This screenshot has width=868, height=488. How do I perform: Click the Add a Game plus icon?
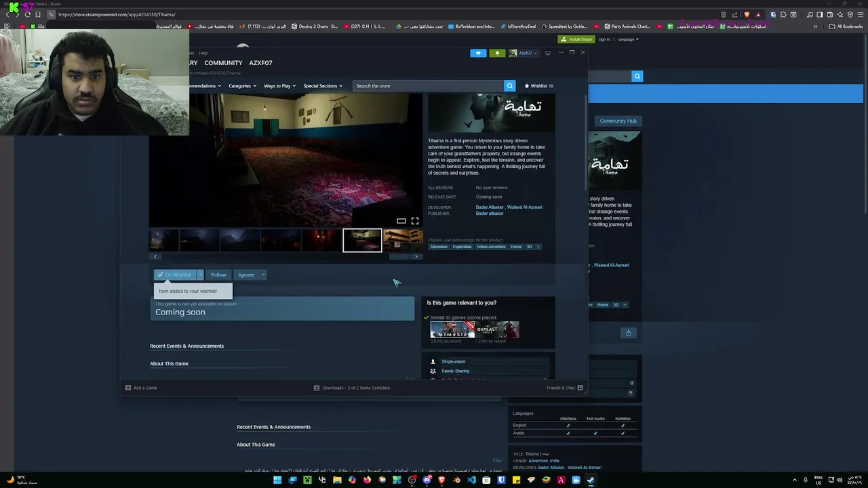click(x=128, y=388)
